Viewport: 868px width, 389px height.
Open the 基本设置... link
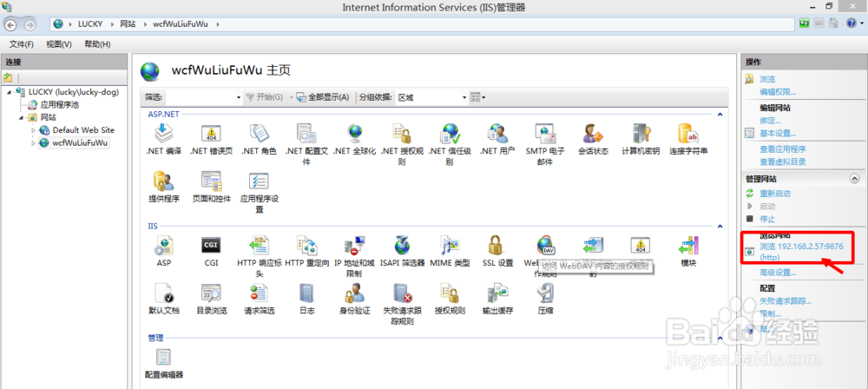pos(778,134)
